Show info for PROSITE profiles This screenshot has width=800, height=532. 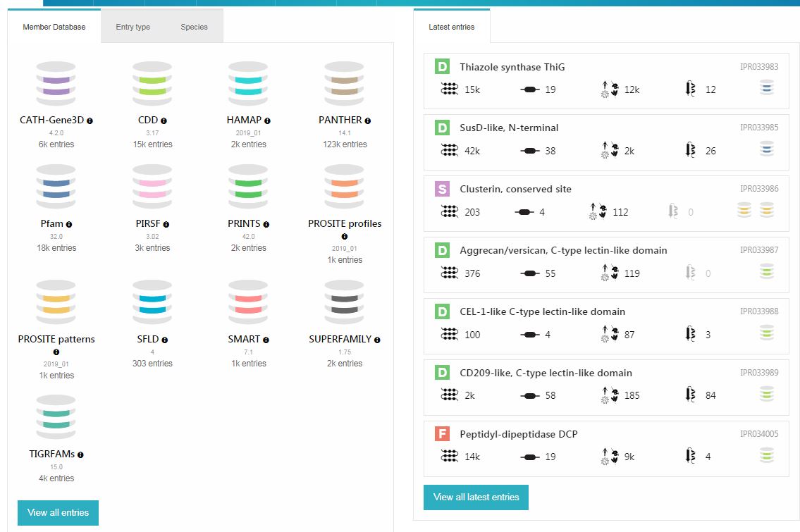tap(345, 237)
